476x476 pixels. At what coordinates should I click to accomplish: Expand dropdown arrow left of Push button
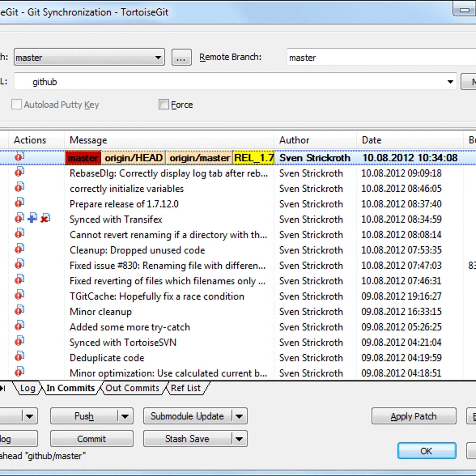click(29, 416)
